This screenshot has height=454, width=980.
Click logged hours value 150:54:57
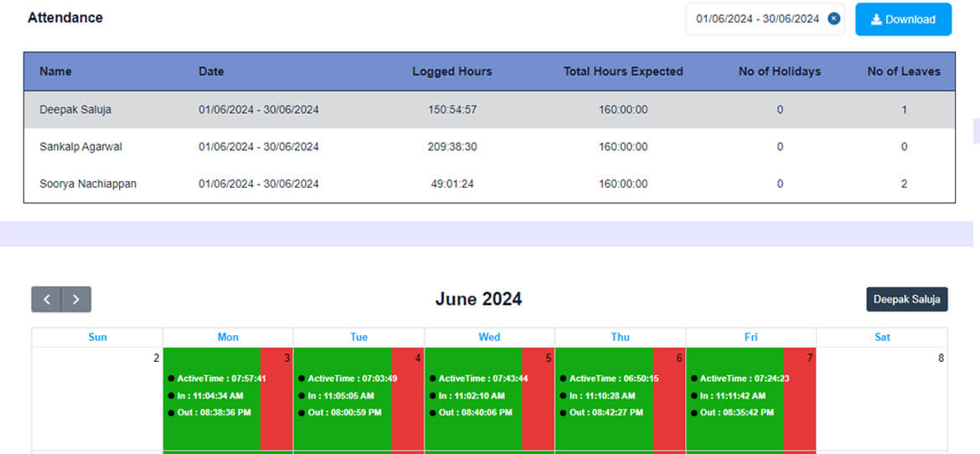pyautogui.click(x=452, y=110)
